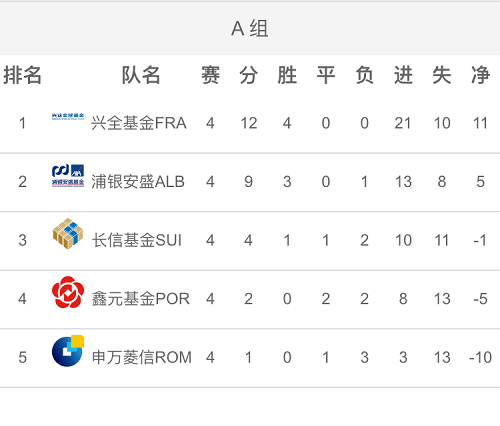Click the -10 goal difference cell
Viewport: 500px width, 426px height.
(x=480, y=358)
